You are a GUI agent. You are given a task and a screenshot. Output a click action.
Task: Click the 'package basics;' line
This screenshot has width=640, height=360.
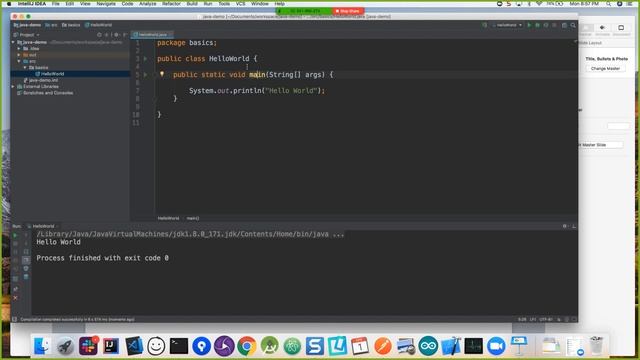click(x=187, y=43)
